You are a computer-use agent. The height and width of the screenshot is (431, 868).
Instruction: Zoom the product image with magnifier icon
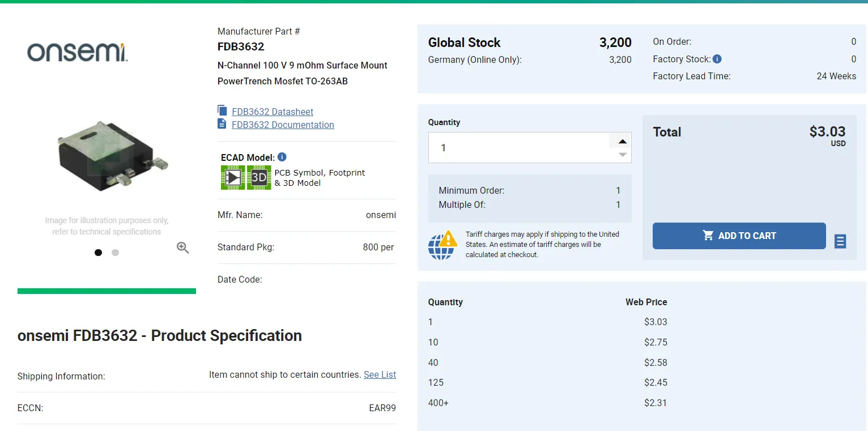coord(182,247)
